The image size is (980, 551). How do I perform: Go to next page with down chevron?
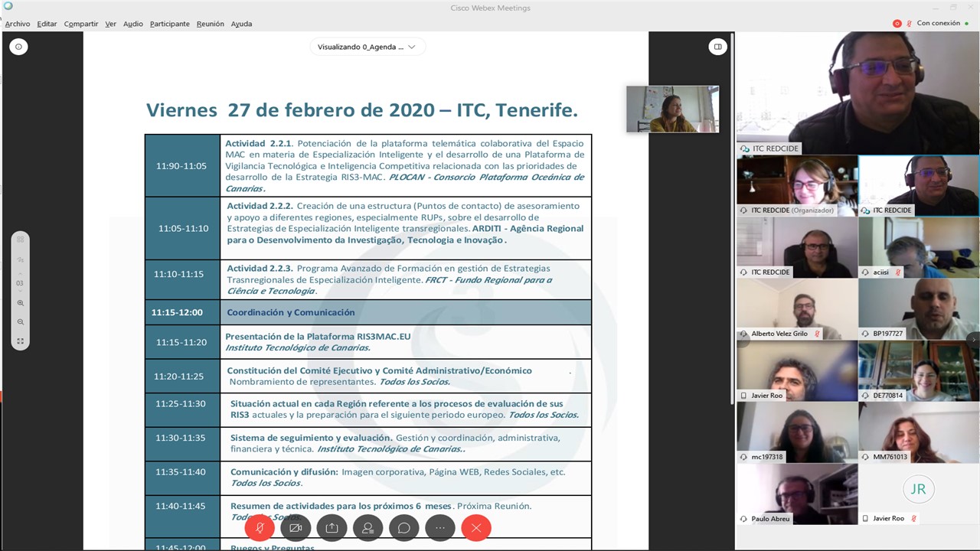(x=21, y=292)
